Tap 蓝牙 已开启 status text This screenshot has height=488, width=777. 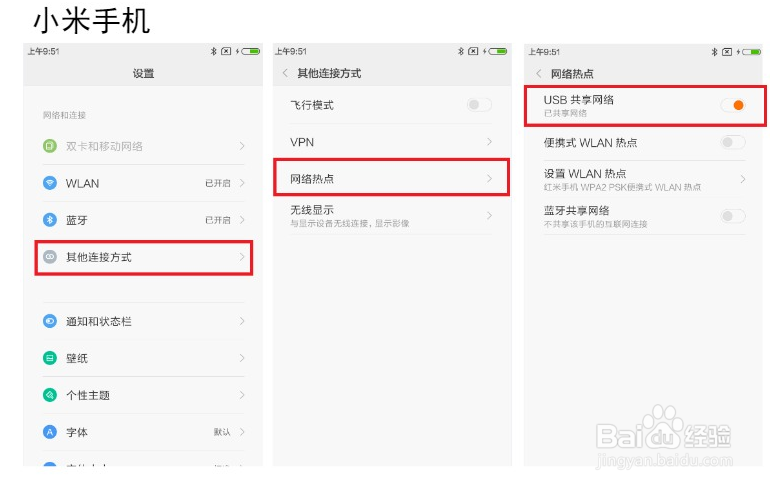pyautogui.click(x=218, y=220)
